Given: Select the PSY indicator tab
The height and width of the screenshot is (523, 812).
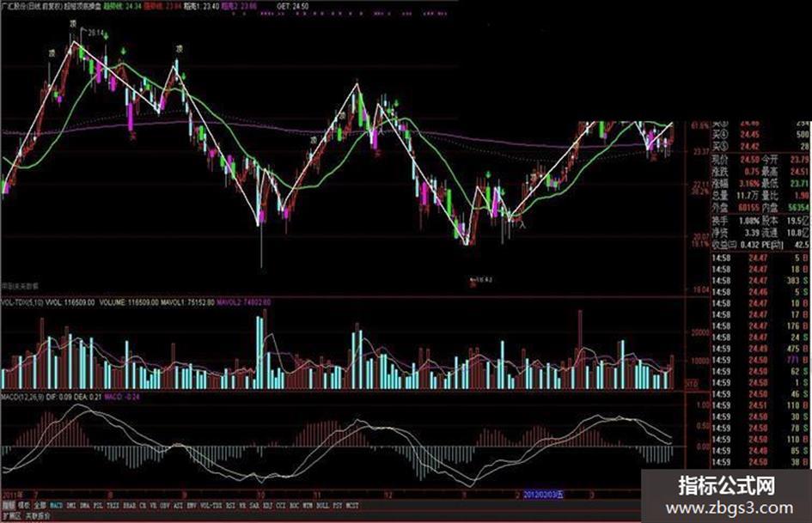Looking at the screenshot, I should point(337,505).
